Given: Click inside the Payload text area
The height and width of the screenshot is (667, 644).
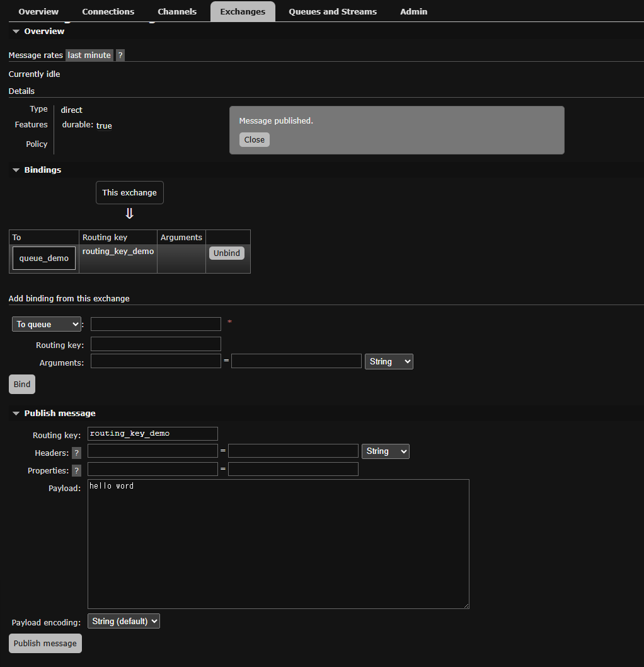Looking at the screenshot, I should (x=279, y=544).
